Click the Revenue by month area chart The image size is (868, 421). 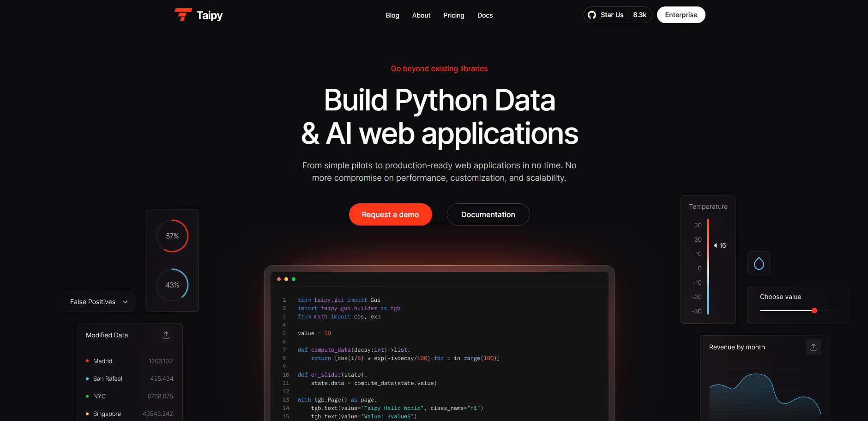coord(765,394)
